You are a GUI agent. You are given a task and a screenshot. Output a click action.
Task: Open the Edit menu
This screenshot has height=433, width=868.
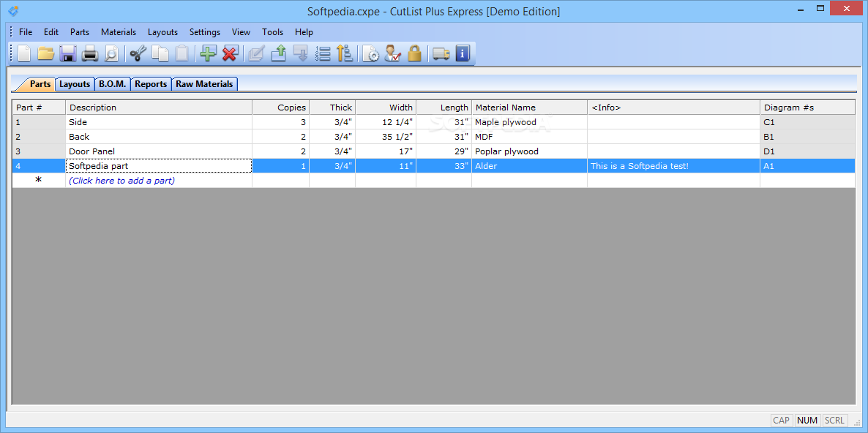coord(51,32)
